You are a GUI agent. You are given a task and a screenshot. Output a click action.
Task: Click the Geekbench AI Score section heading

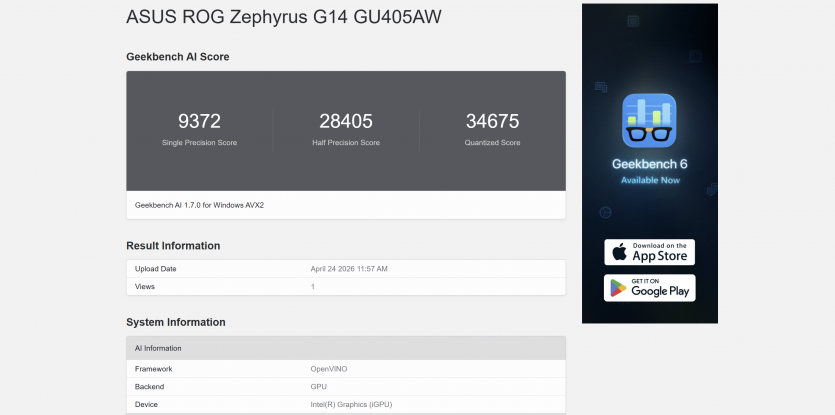tap(177, 56)
